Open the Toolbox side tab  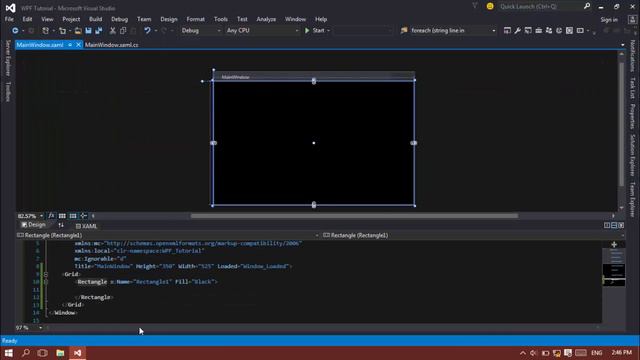[x=7, y=91]
